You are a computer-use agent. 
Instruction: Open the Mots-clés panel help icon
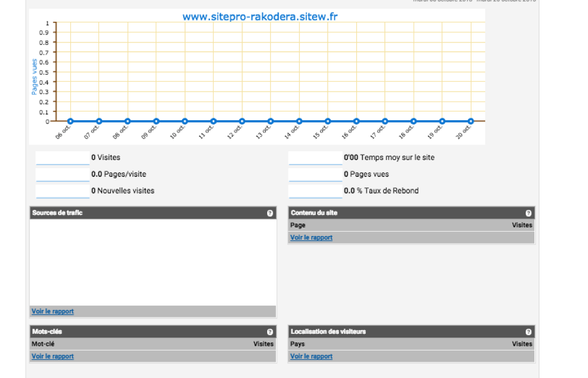point(270,332)
